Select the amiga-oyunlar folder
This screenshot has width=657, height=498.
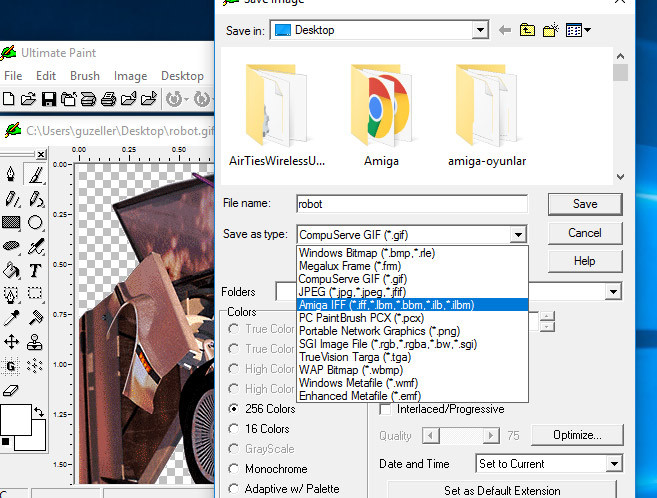(487, 115)
